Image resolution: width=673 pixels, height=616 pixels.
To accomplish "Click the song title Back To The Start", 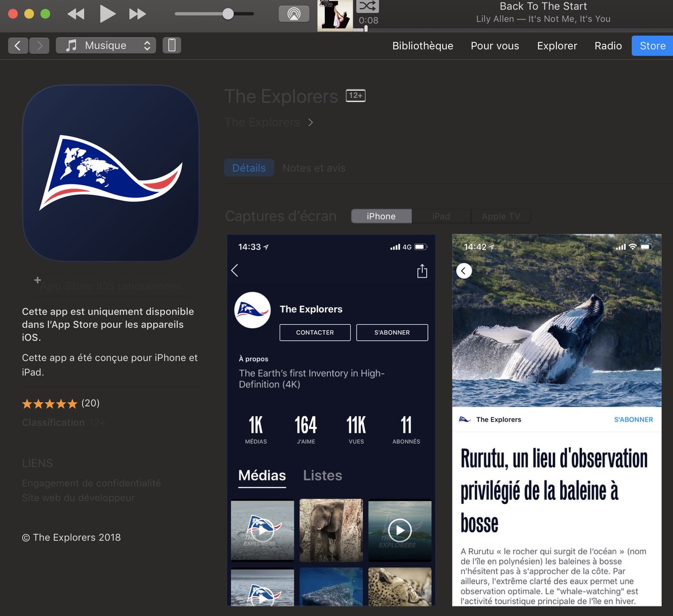I will coord(543,6).
